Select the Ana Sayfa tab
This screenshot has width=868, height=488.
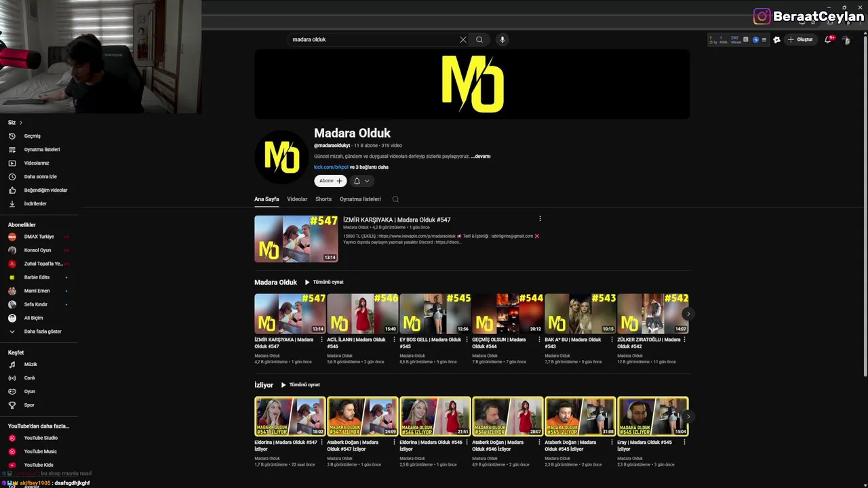click(x=267, y=199)
